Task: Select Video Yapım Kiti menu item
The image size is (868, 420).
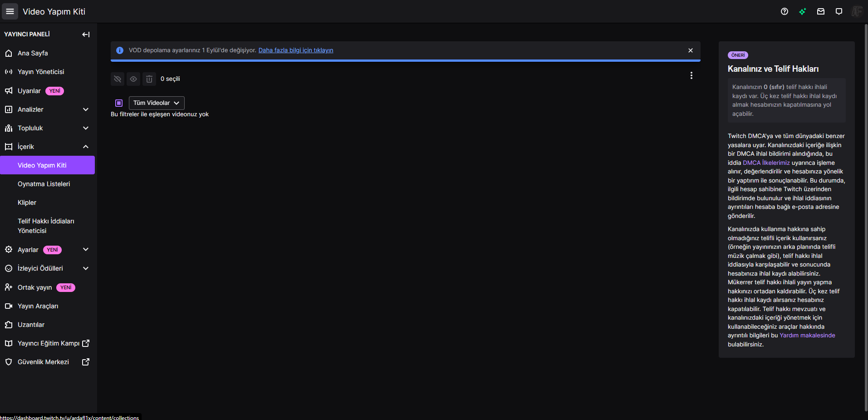Action: point(48,165)
